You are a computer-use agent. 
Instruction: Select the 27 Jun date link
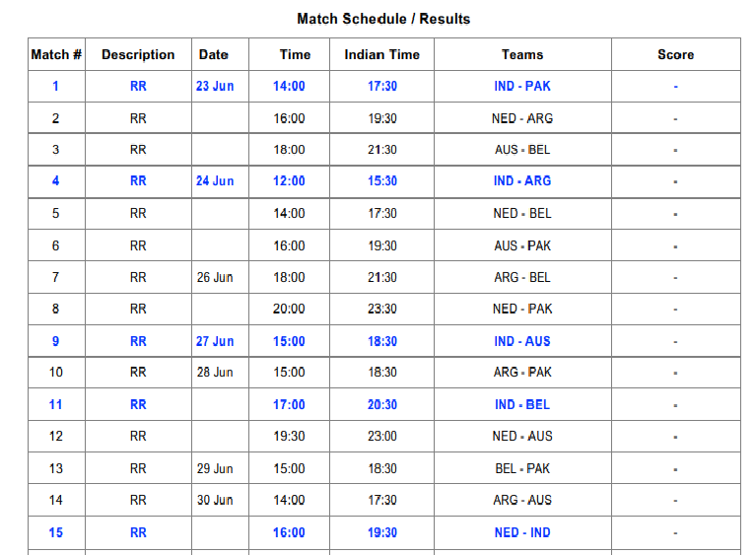tap(215, 341)
